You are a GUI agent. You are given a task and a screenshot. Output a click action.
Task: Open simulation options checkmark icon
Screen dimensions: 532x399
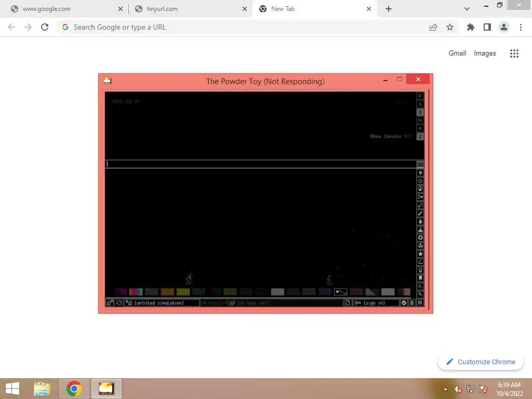404,303
